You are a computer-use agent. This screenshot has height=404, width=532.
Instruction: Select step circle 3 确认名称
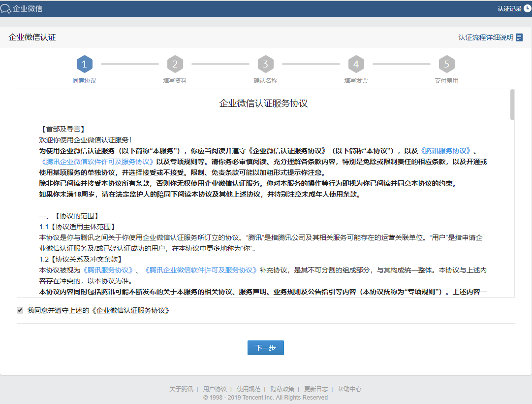pyautogui.click(x=266, y=63)
